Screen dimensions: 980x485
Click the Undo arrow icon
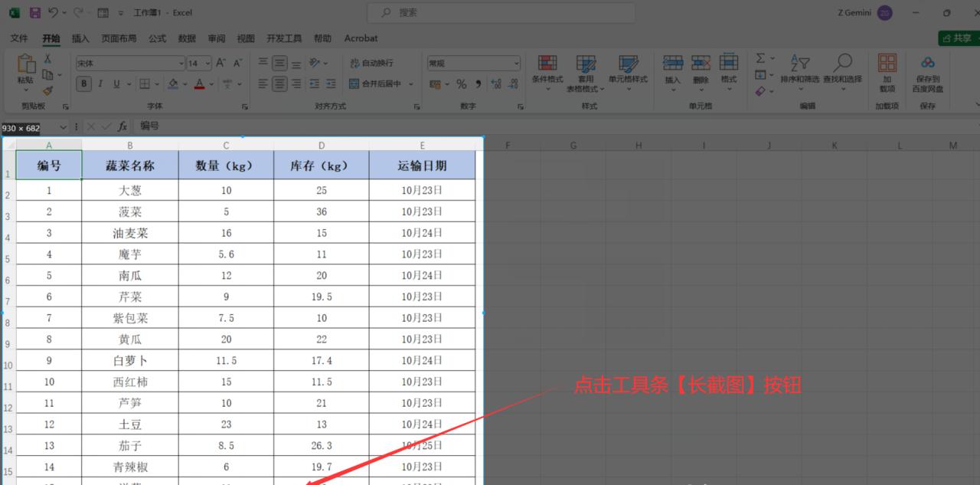(53, 13)
